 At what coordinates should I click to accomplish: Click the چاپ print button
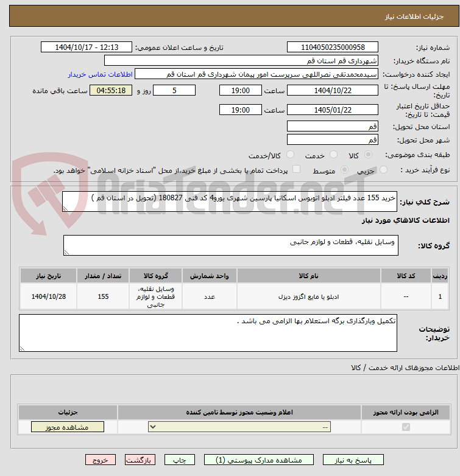click(x=180, y=460)
